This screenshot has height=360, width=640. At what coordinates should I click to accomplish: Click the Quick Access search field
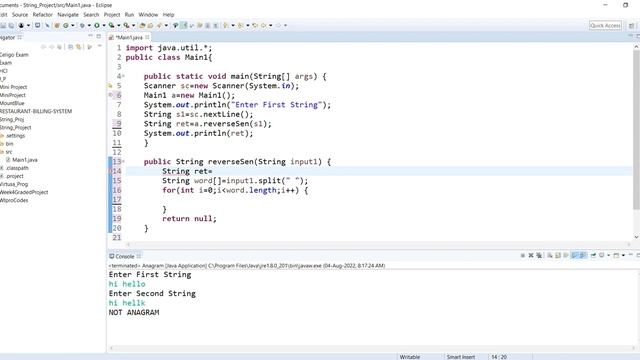coord(605,25)
